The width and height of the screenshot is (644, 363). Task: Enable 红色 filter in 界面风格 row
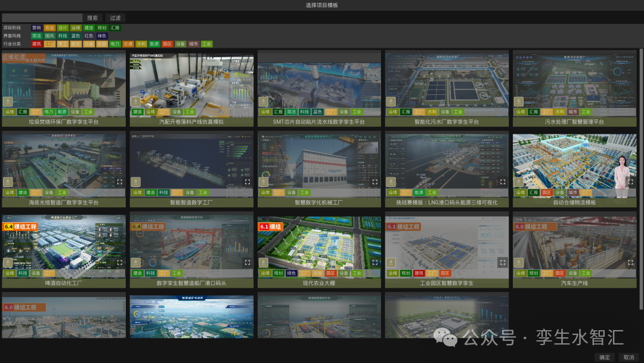89,36
